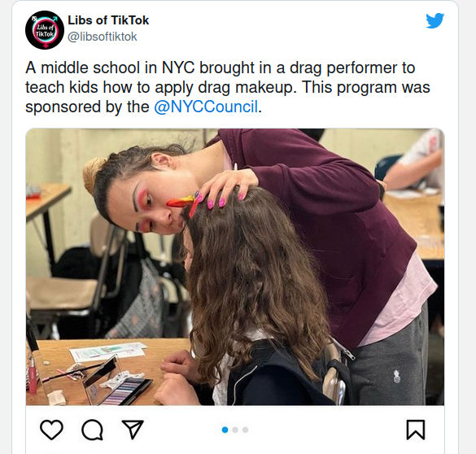The height and width of the screenshot is (454, 476).
Task: Select the active first carousel dot
Action: click(x=225, y=430)
